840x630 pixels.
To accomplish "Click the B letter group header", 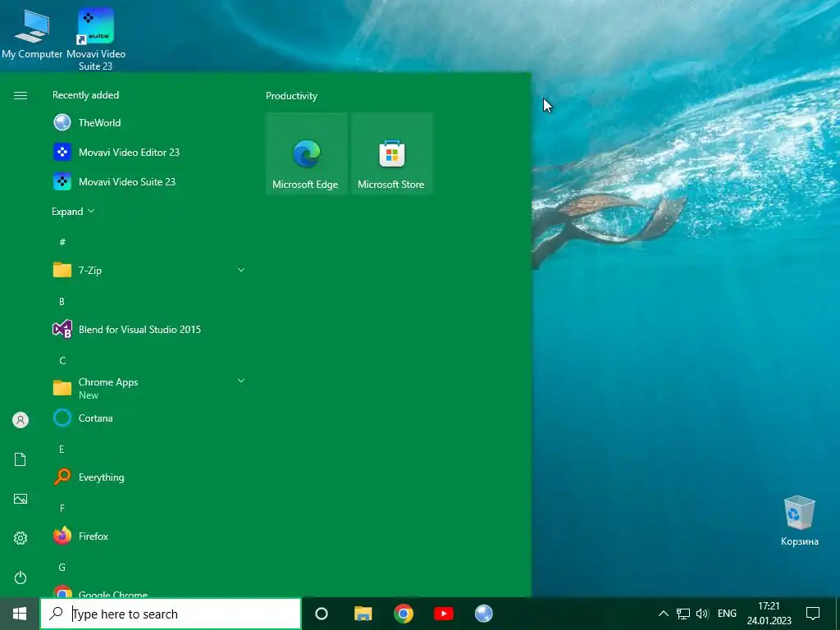I will tap(62, 302).
